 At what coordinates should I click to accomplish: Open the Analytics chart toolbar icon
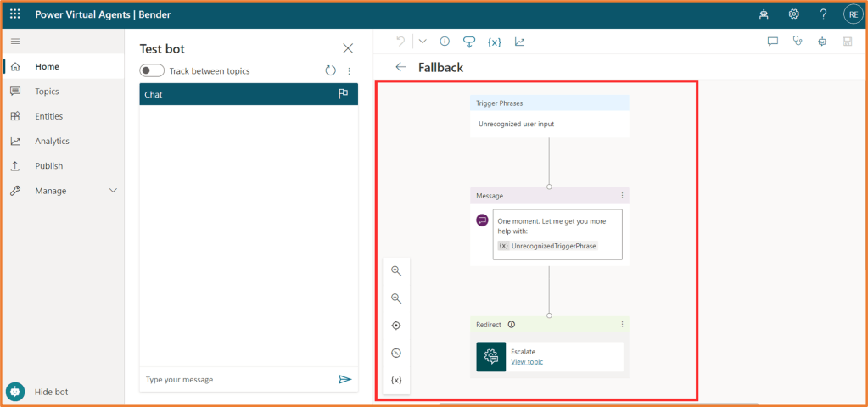point(519,42)
